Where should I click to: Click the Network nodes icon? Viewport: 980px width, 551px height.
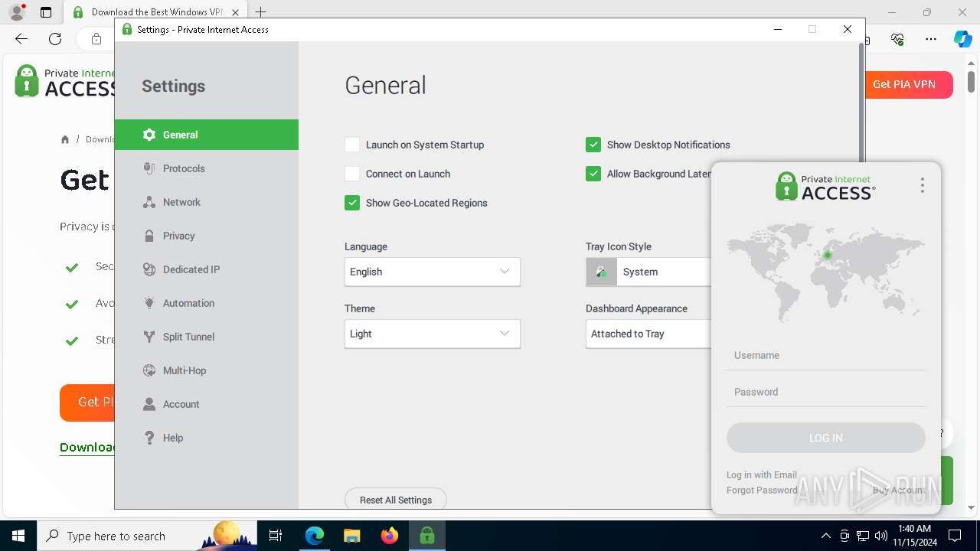pos(149,202)
